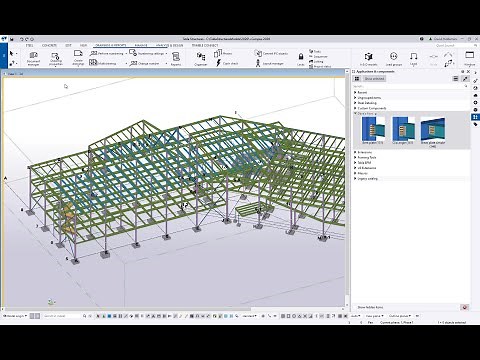Viewport: 480px width, 360px height.
Task: Open Load groups
Action: [x=394, y=59]
